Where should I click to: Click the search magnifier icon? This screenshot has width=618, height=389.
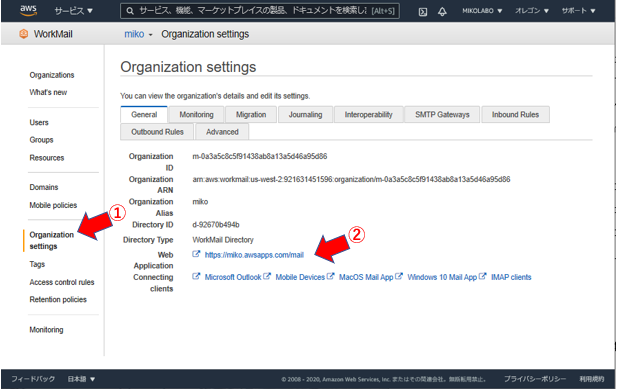click(130, 11)
